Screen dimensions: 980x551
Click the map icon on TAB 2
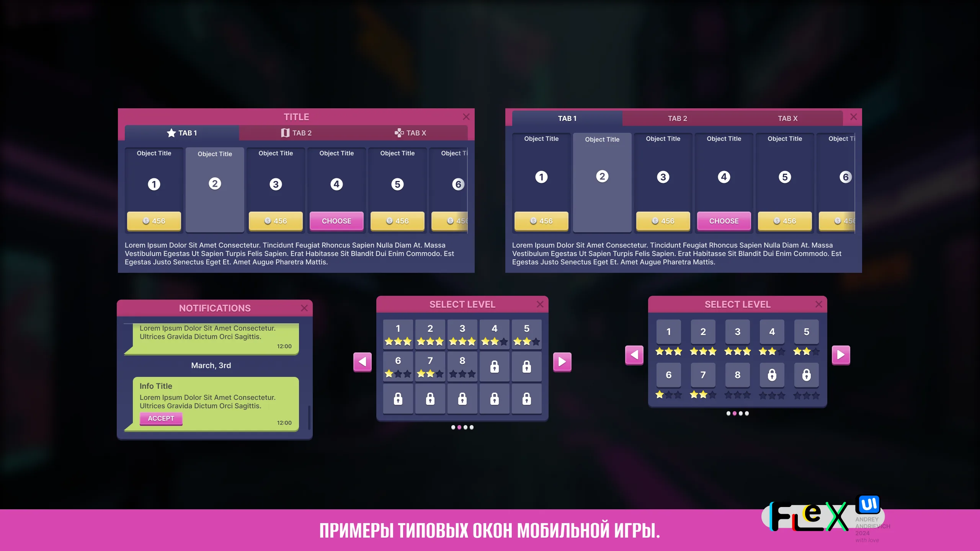pos(285,133)
